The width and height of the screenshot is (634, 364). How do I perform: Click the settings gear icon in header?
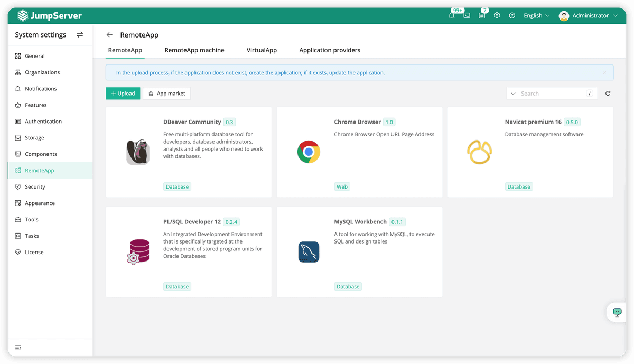pos(496,16)
